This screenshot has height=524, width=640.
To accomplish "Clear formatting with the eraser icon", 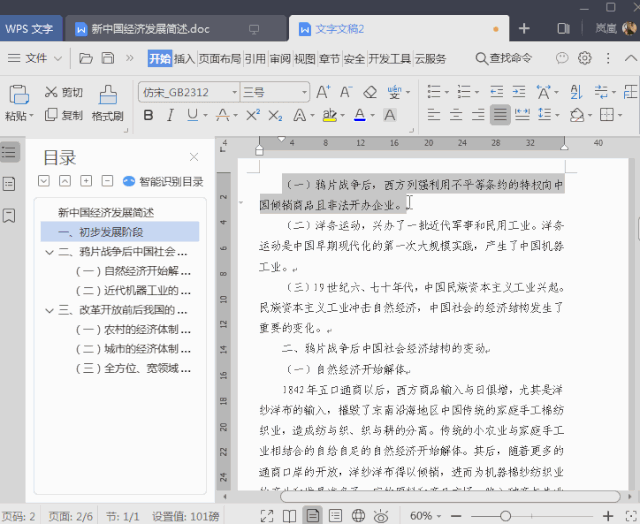I will click(370, 92).
